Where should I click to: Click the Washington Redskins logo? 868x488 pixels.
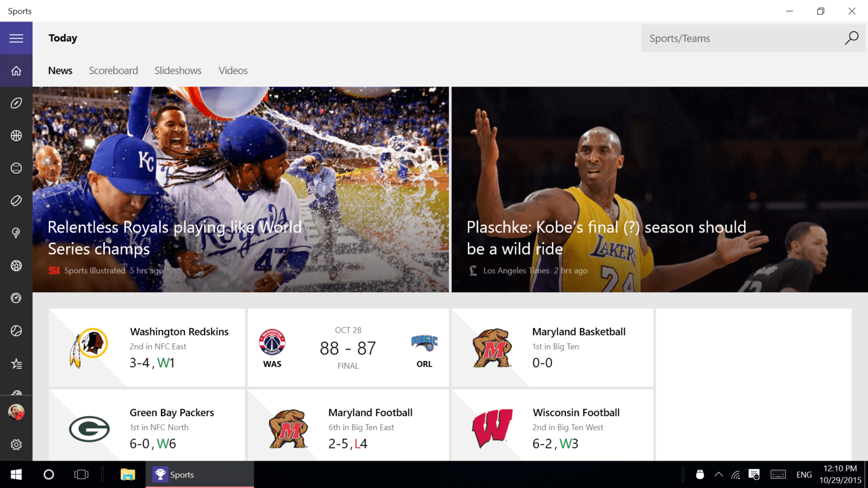tap(89, 348)
